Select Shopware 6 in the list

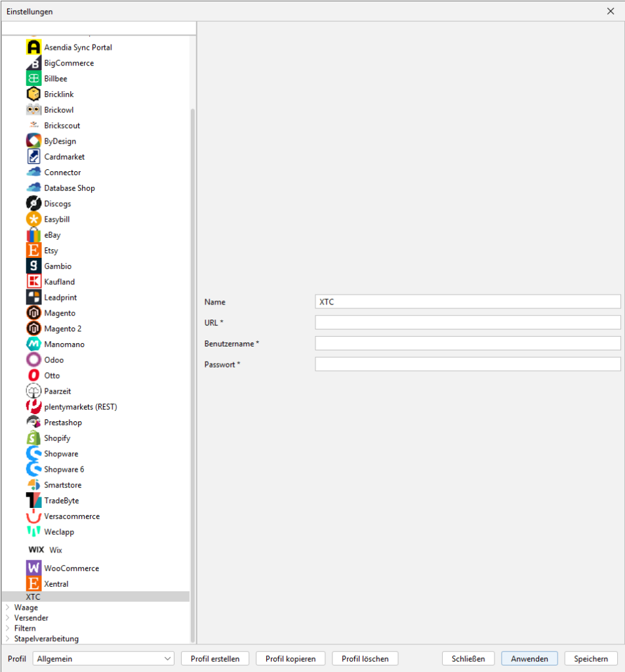tap(64, 469)
